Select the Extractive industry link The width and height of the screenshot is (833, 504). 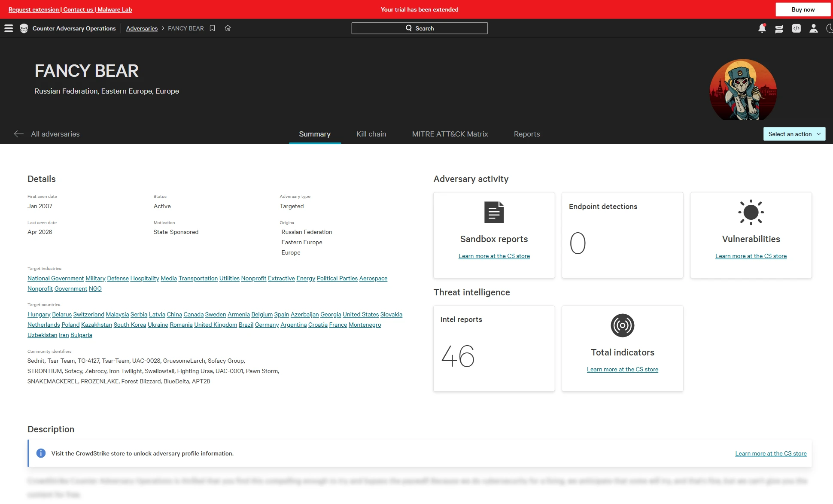pyautogui.click(x=281, y=278)
